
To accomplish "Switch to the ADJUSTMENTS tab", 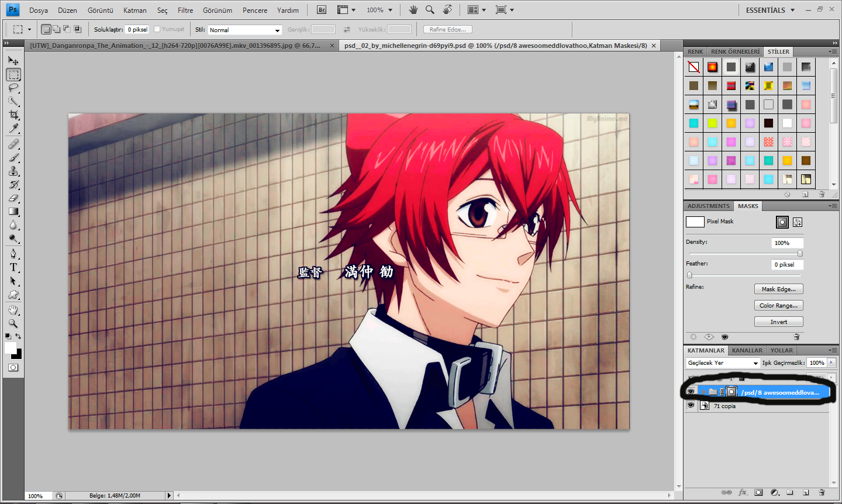I will (x=709, y=206).
